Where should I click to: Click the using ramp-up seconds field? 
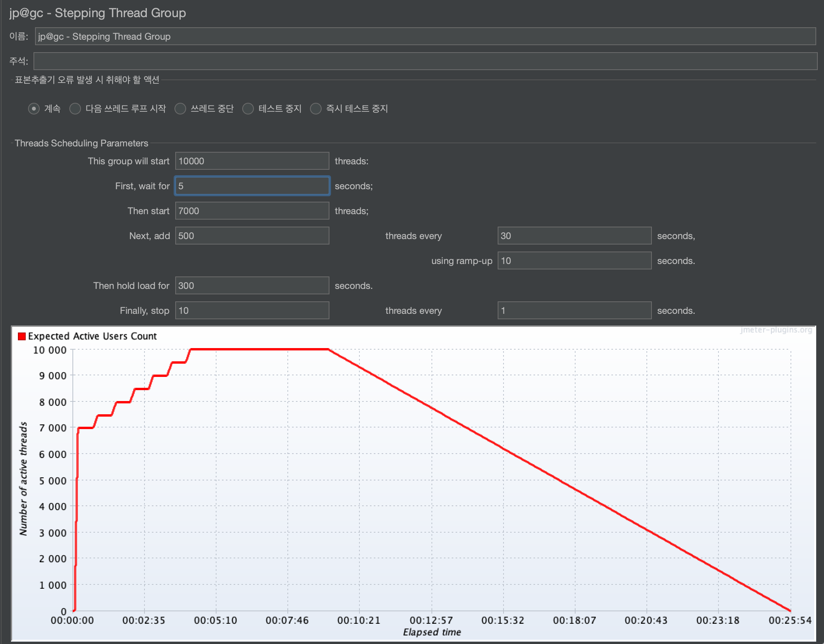pyautogui.click(x=574, y=261)
